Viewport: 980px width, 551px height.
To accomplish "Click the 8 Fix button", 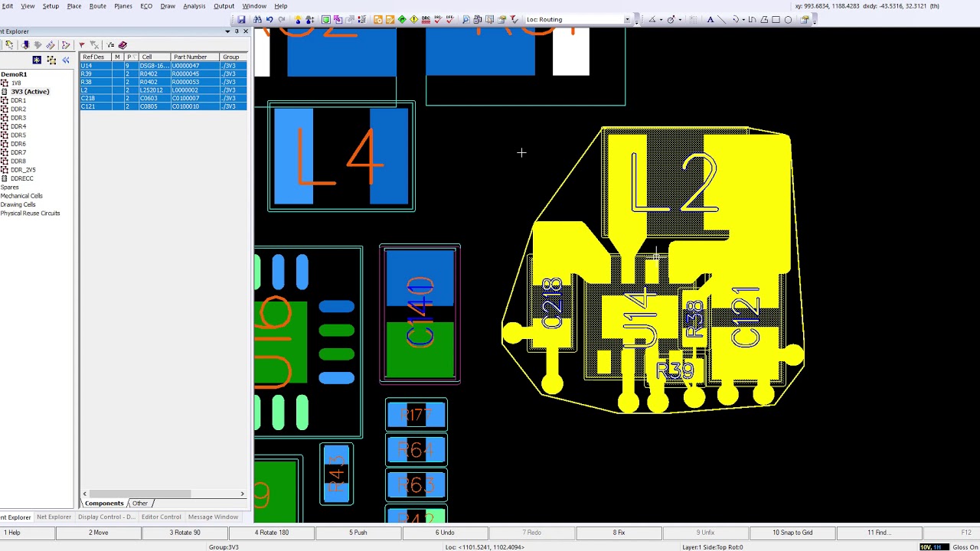I will [619, 533].
